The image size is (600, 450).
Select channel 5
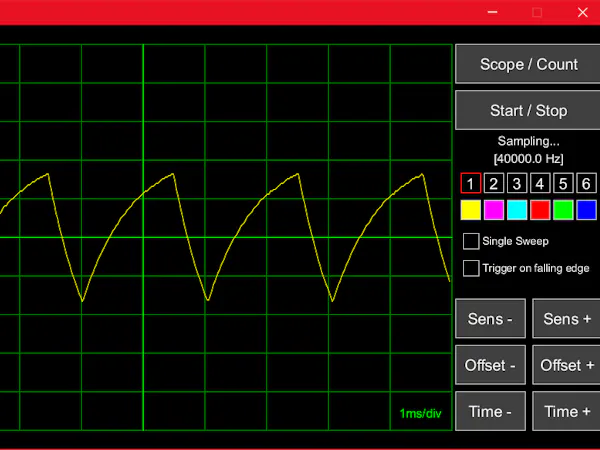point(563,183)
